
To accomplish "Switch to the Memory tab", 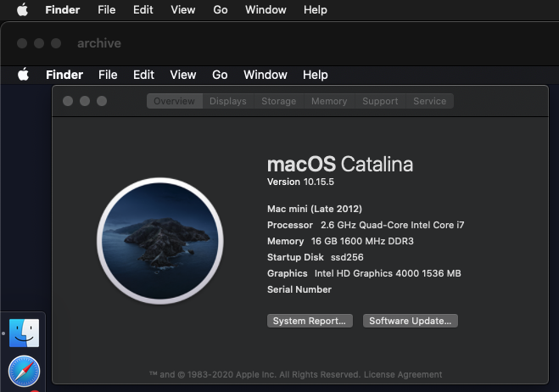I will click(x=329, y=101).
